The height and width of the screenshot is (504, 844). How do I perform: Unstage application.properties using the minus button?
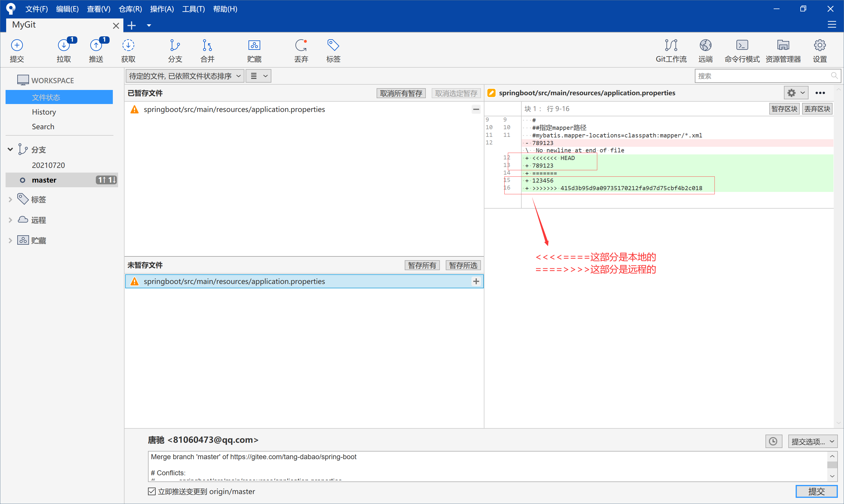pos(476,109)
